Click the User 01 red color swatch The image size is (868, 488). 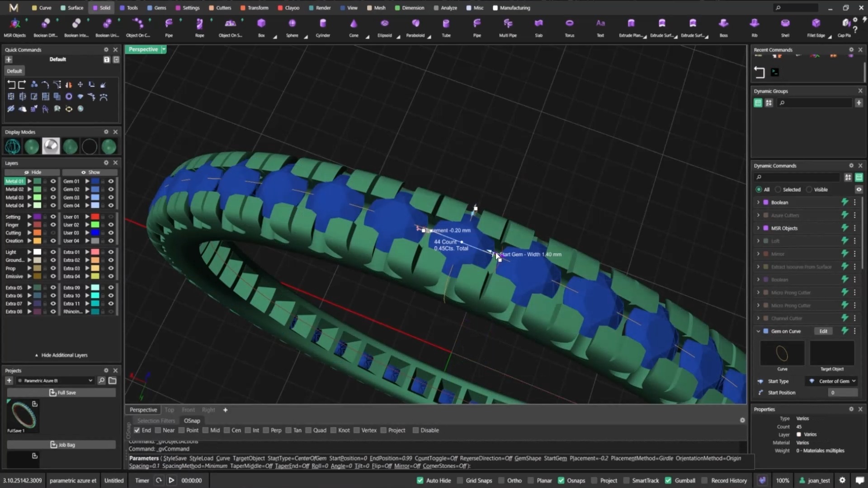[x=95, y=217]
